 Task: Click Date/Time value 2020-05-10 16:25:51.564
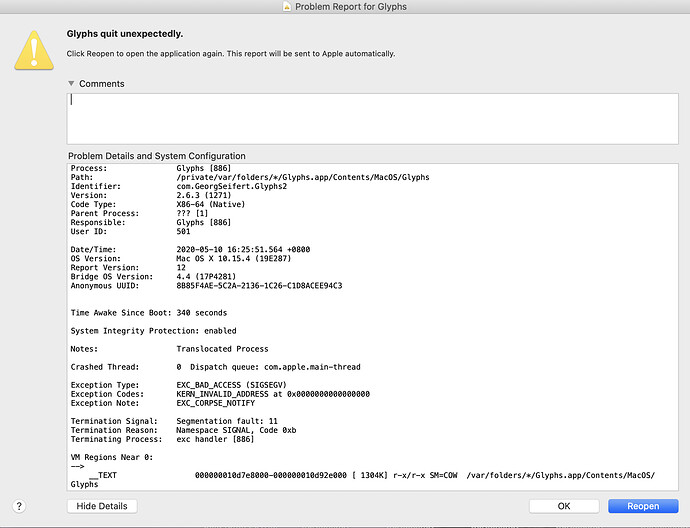click(x=229, y=249)
